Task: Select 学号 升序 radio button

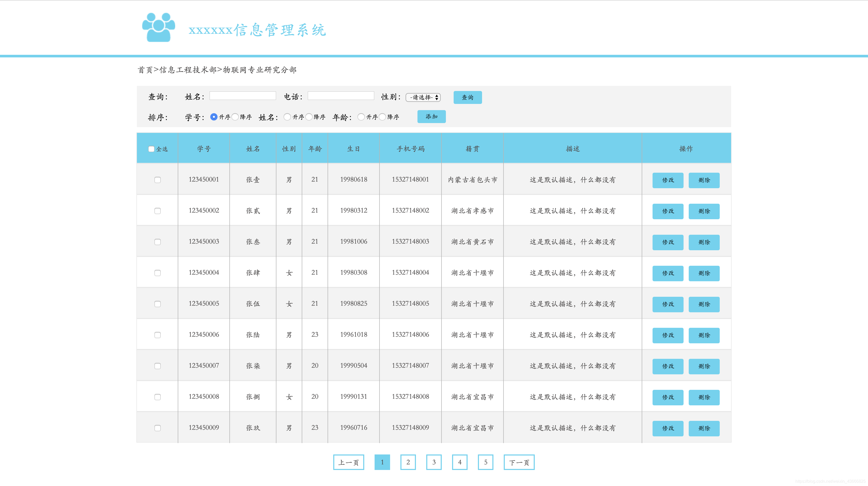Action: [x=214, y=117]
